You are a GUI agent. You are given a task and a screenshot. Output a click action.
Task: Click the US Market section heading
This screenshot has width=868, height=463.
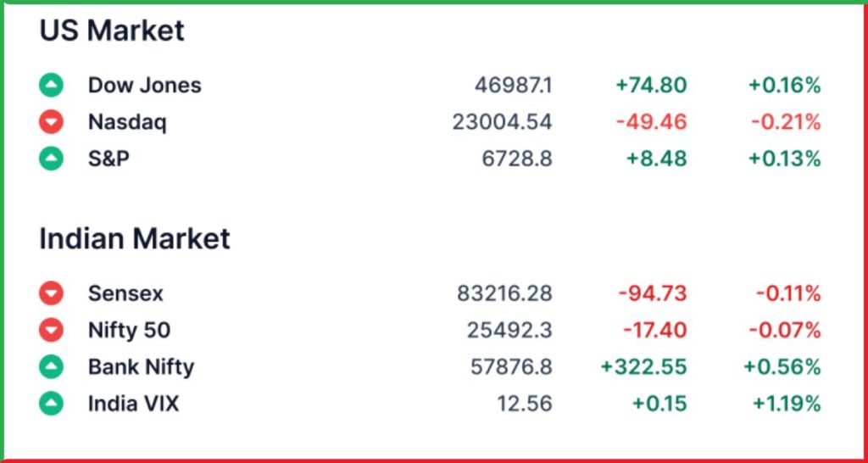(x=112, y=31)
